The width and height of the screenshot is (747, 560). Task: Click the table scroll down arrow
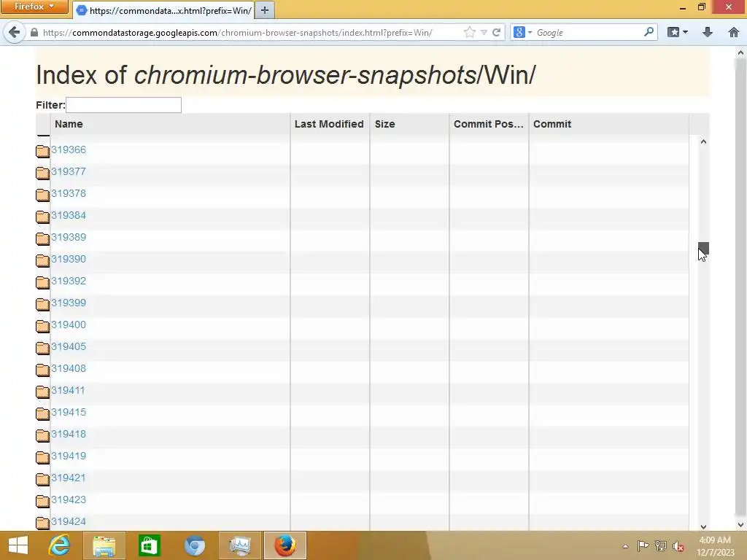[704, 526]
